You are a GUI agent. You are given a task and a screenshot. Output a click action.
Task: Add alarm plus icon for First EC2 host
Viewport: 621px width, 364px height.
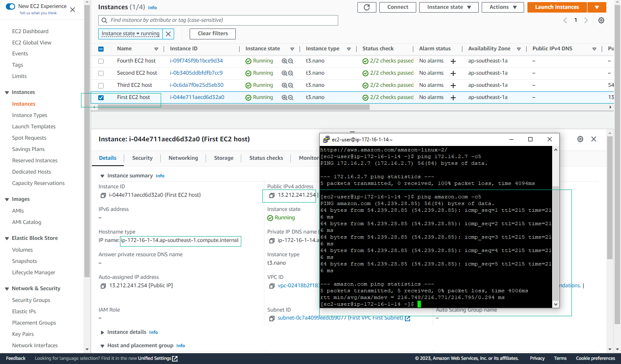coord(453,98)
